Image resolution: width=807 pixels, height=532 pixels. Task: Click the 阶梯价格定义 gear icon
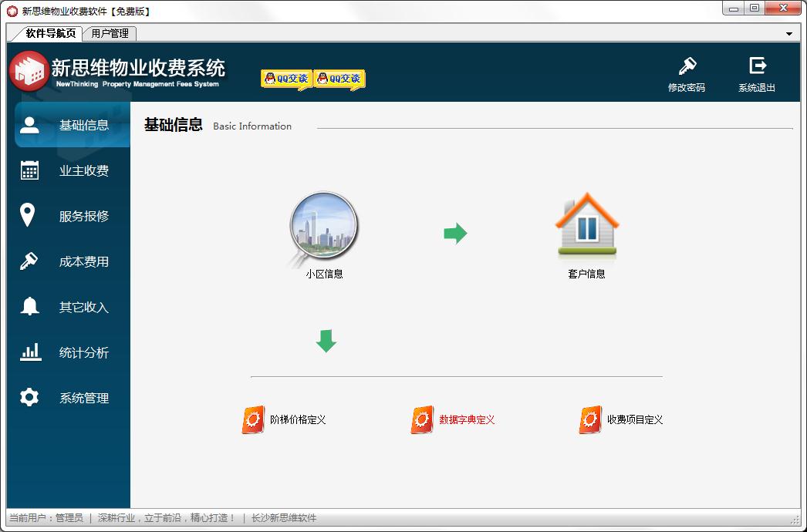tap(252, 419)
